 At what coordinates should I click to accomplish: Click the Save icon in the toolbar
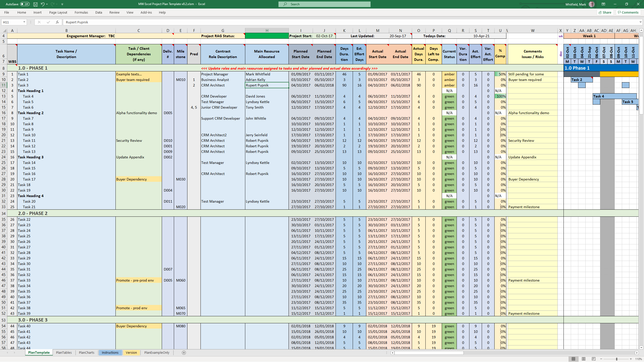[x=34, y=4]
